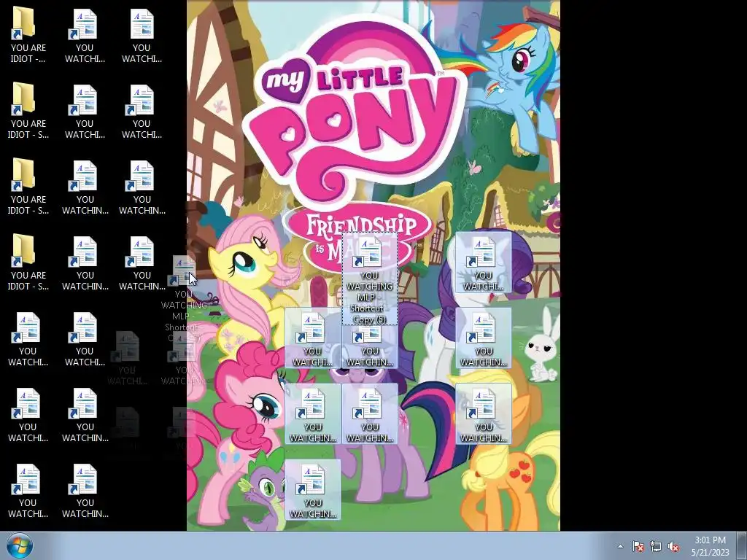Image resolution: width=747 pixels, height=560 pixels.
Task: Open the clock showing 3:01 PM
Action: 710,540
